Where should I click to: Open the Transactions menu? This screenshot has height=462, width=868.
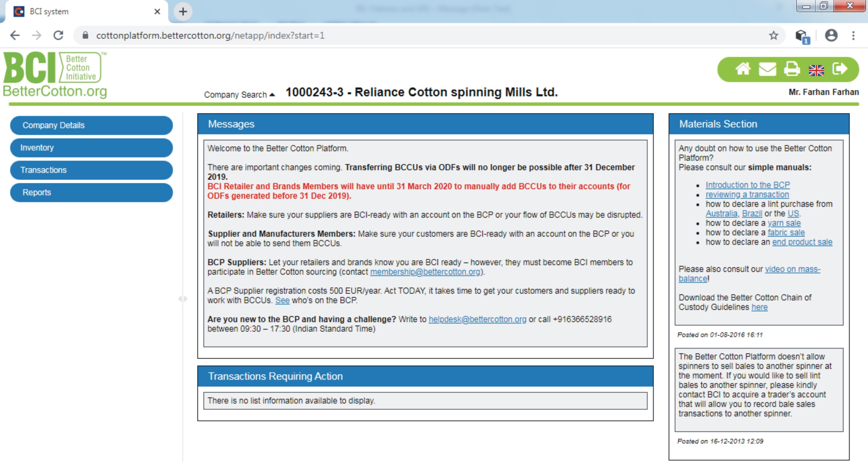pyautogui.click(x=91, y=170)
